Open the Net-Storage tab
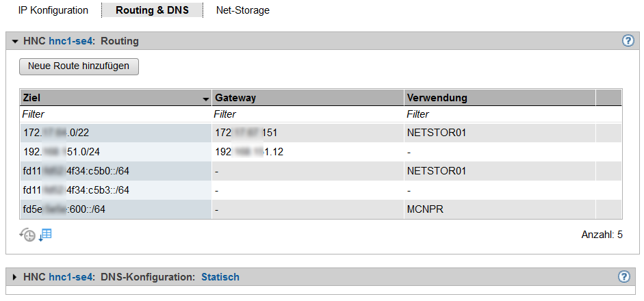Screen dimensions: 644x301 pos(243,10)
